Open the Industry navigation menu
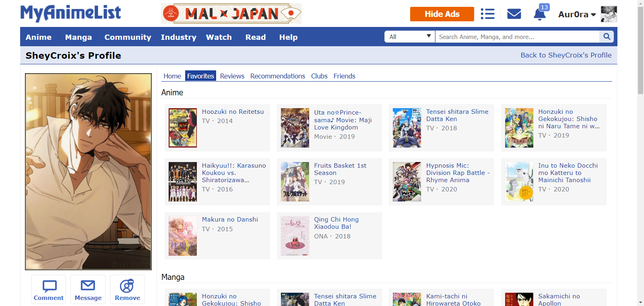 [x=179, y=37]
